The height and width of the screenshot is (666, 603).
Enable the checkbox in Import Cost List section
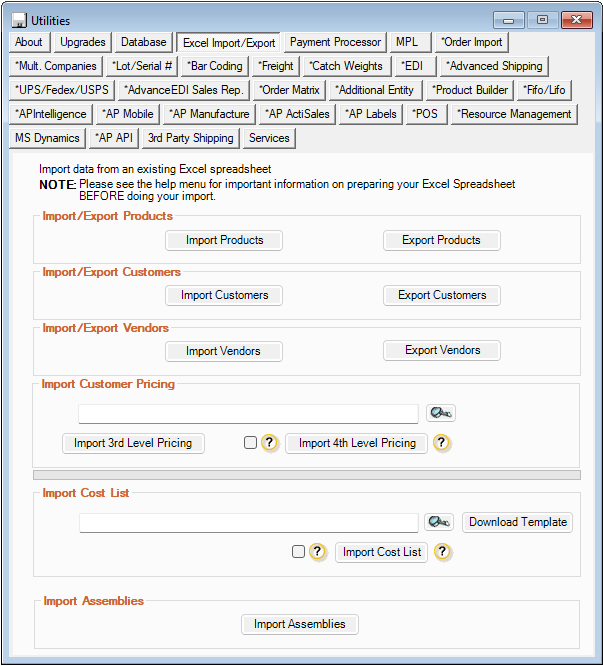click(298, 551)
